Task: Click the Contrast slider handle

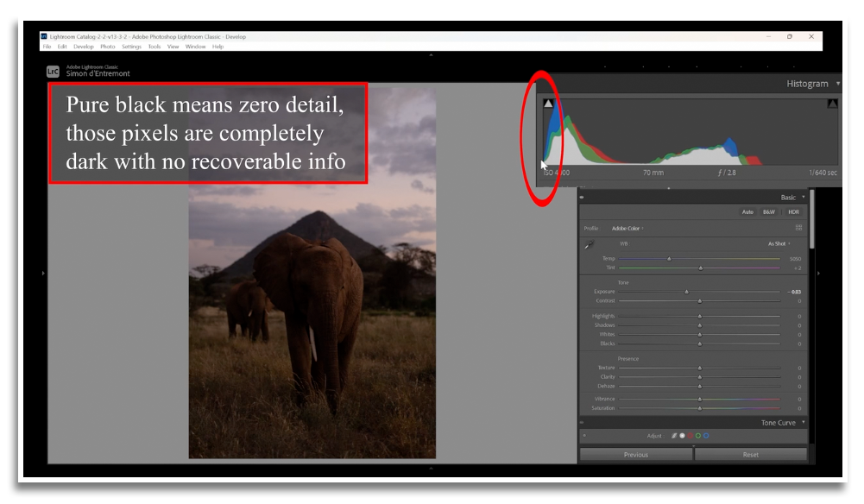Action: [700, 301]
